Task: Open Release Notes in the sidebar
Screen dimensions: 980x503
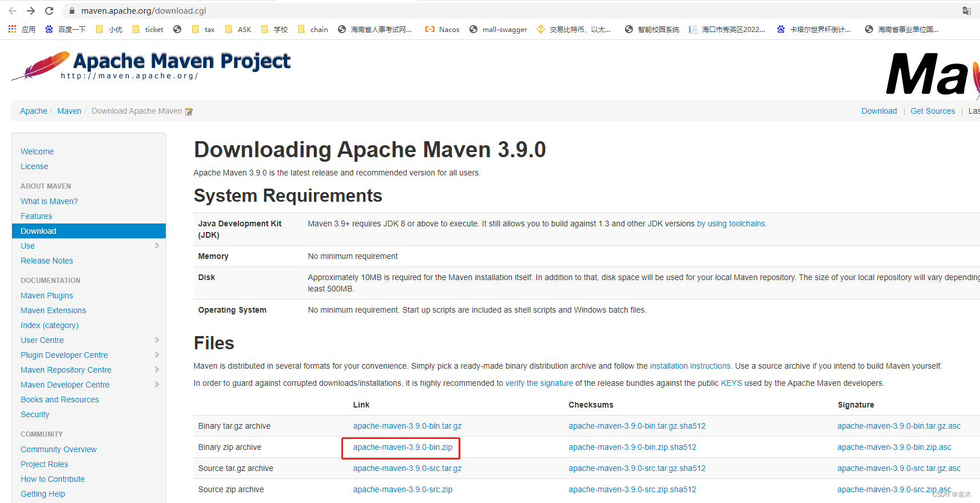Action: pos(47,261)
